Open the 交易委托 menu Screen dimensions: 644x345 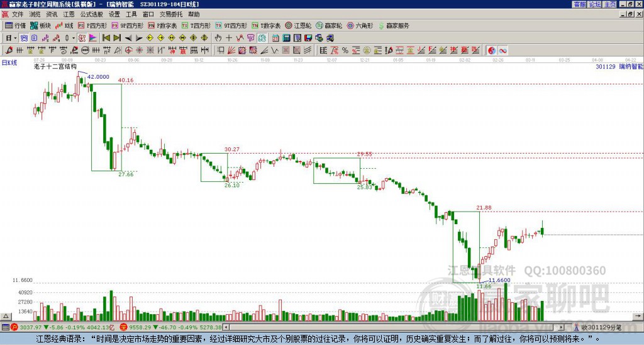[171, 14]
